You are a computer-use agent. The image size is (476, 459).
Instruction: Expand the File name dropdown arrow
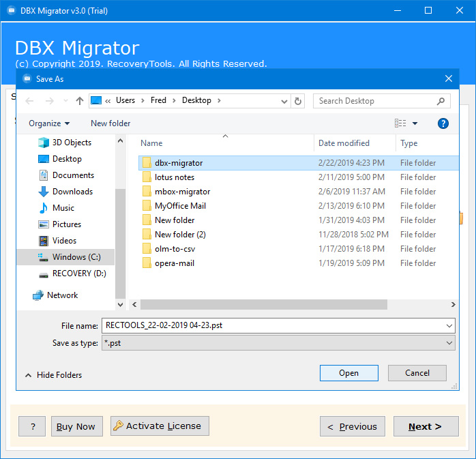tap(449, 326)
